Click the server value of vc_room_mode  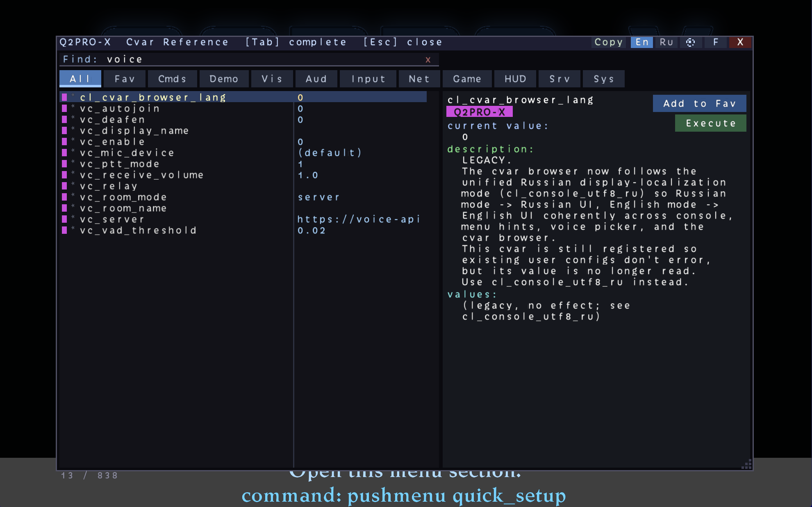[319, 197]
